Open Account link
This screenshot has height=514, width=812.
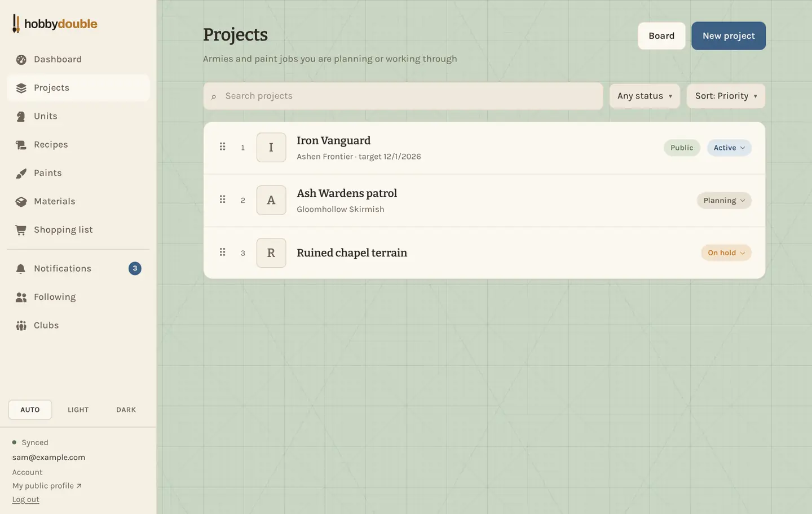coord(28,472)
